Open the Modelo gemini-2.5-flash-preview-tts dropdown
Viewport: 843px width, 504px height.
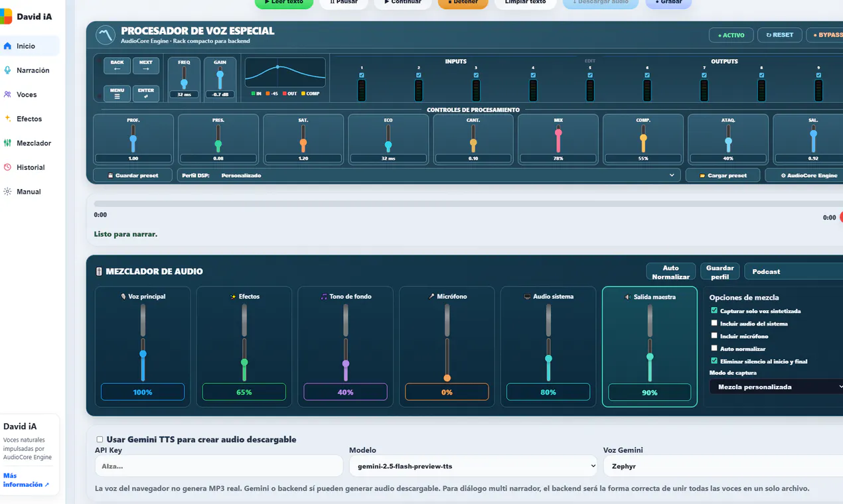(x=474, y=466)
